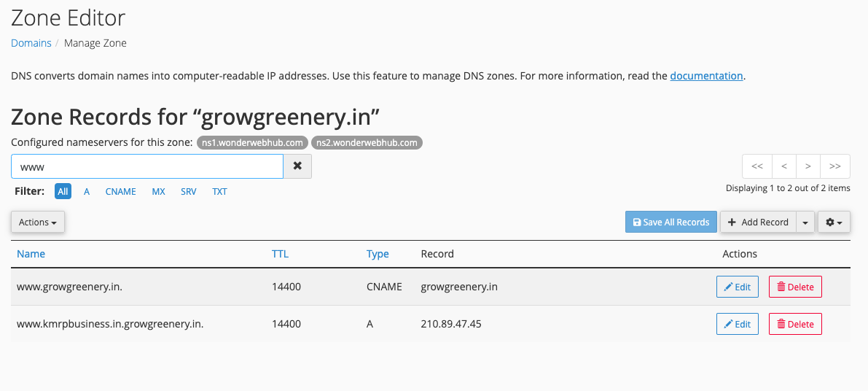Image resolution: width=868 pixels, height=391 pixels.
Task: Delete the www.kmrpbusiness.in A record
Action: pyautogui.click(x=795, y=324)
